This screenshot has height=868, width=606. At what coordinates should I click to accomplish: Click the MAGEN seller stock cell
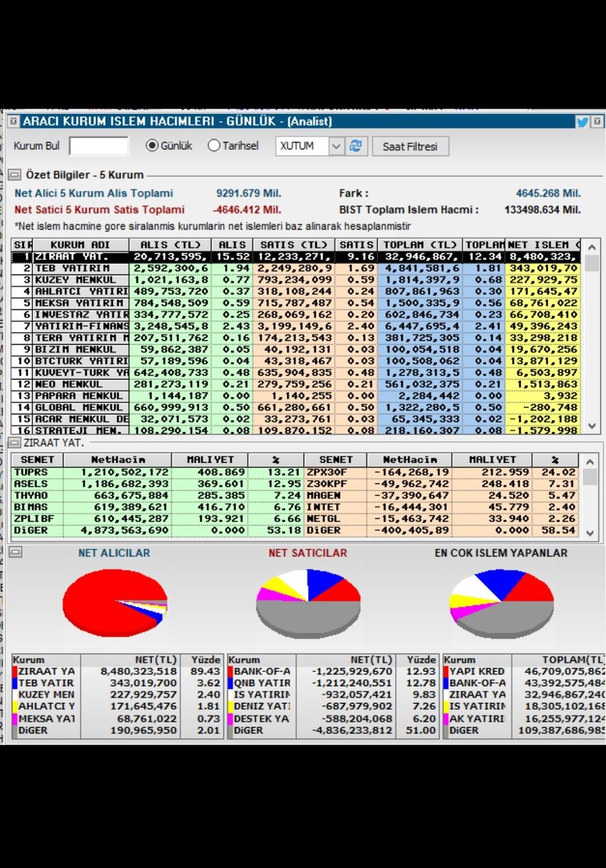tap(336, 495)
